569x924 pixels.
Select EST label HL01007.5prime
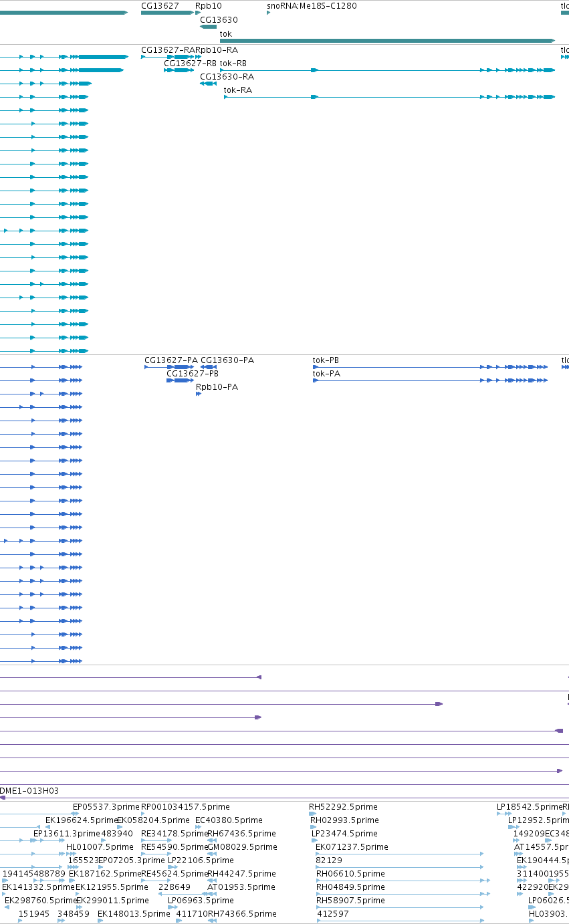[100, 846]
